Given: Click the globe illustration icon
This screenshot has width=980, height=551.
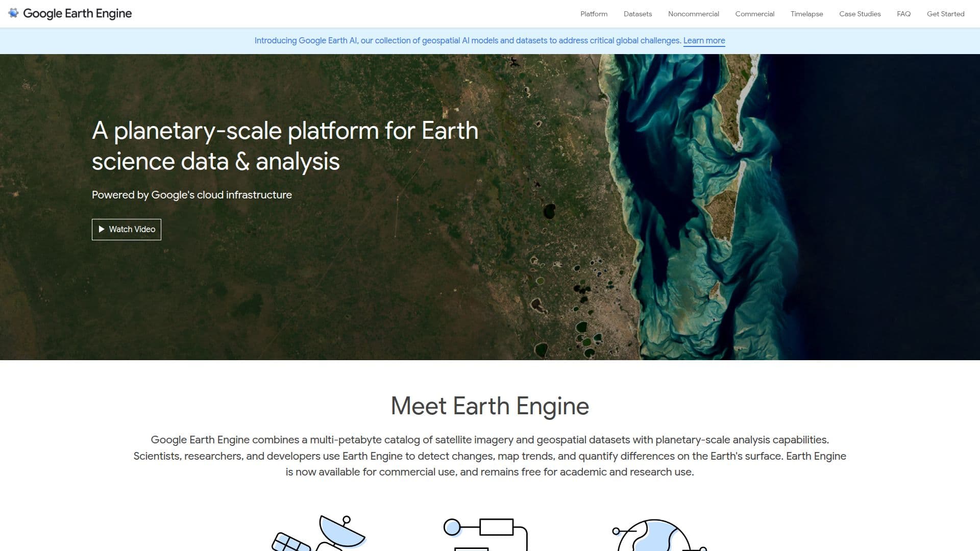Looking at the screenshot, I should tap(659, 535).
